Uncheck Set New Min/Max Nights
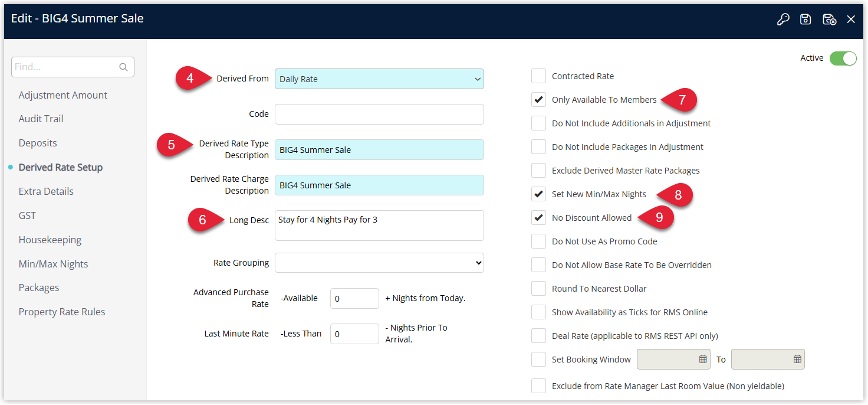Image resolution: width=868 pixels, height=405 pixels. pyautogui.click(x=538, y=194)
